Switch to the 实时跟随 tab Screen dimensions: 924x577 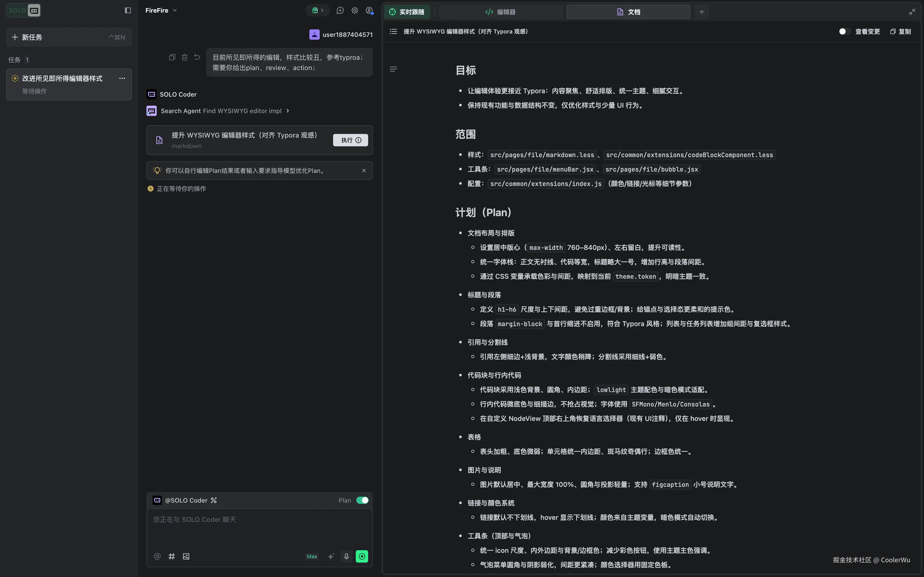407,12
